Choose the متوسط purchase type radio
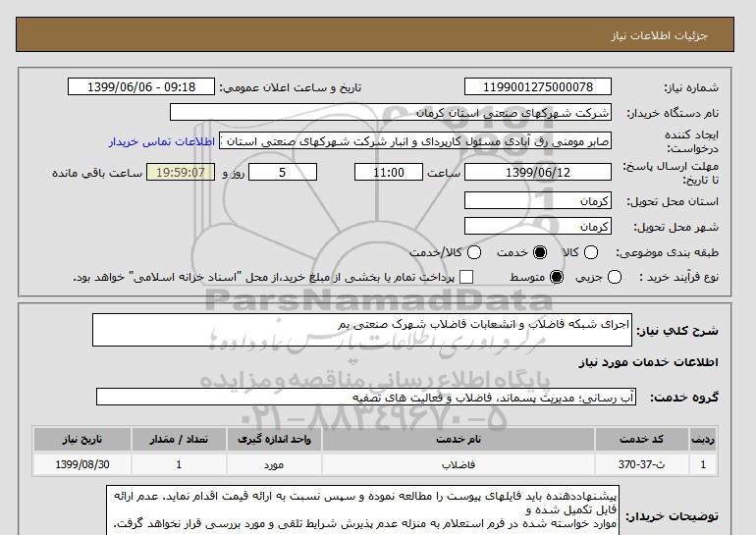The image size is (756, 535). [x=557, y=277]
